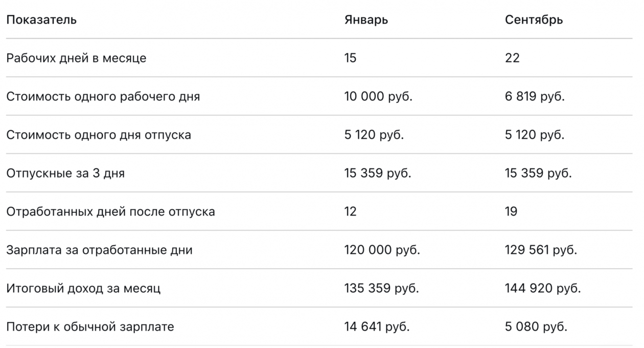Click the "Показатель" column header

click(41, 20)
